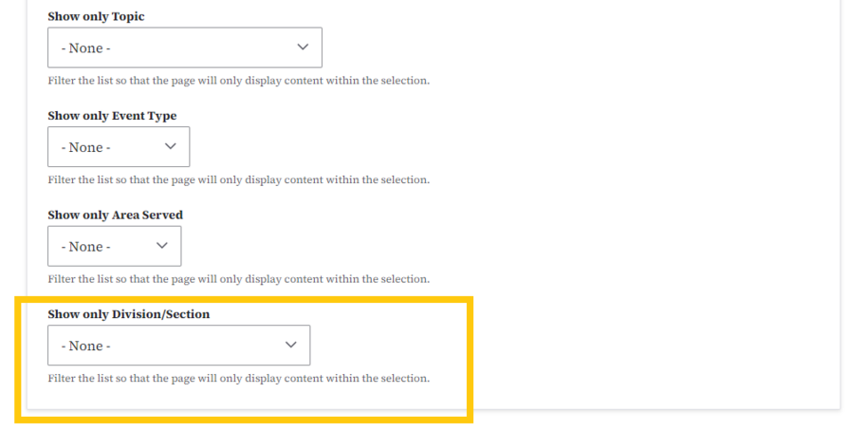Image resolution: width=868 pixels, height=431 pixels.
Task: Click the chevron arrow in Area Served dropdown
Action: click(x=162, y=246)
